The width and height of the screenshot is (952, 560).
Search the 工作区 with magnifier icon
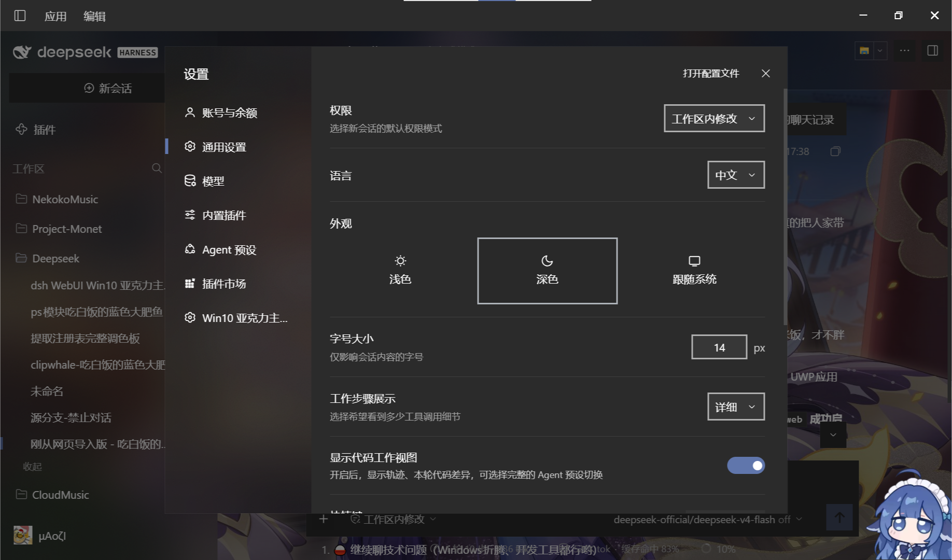tap(157, 168)
